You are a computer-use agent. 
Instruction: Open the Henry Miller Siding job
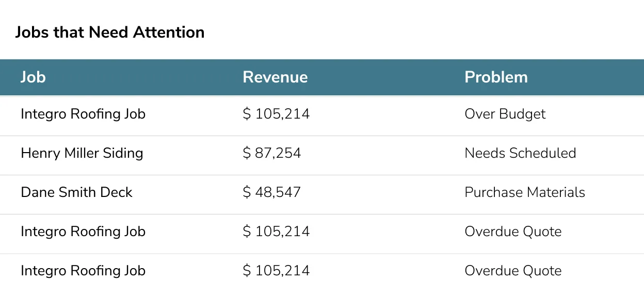click(x=82, y=153)
